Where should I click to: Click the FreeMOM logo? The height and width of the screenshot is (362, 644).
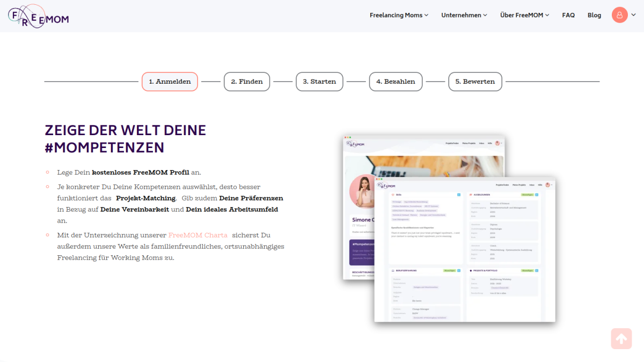tap(39, 16)
